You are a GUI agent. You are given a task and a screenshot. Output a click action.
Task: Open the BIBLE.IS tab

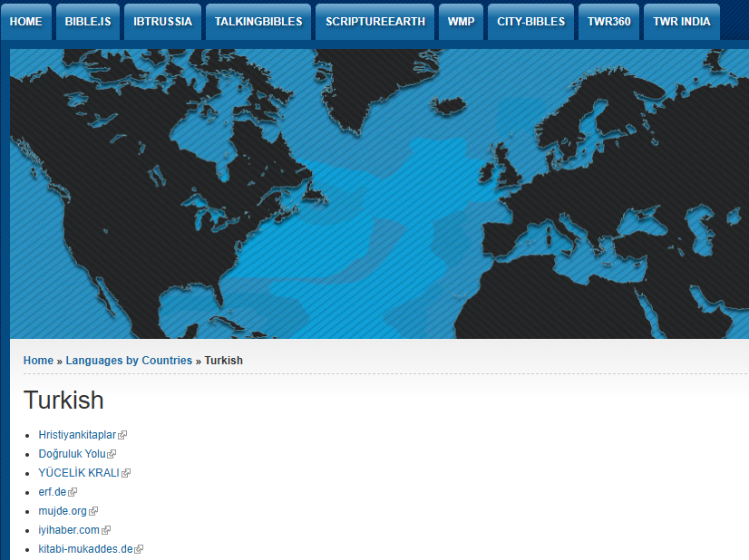(x=88, y=22)
